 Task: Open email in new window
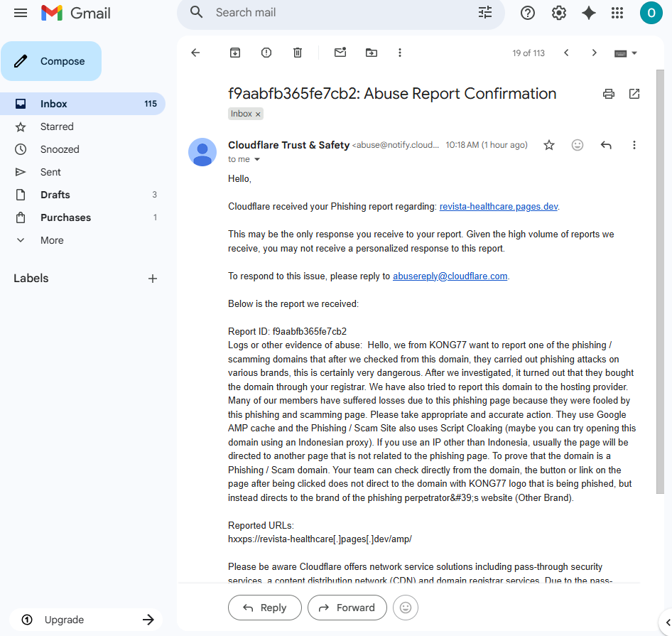(634, 94)
